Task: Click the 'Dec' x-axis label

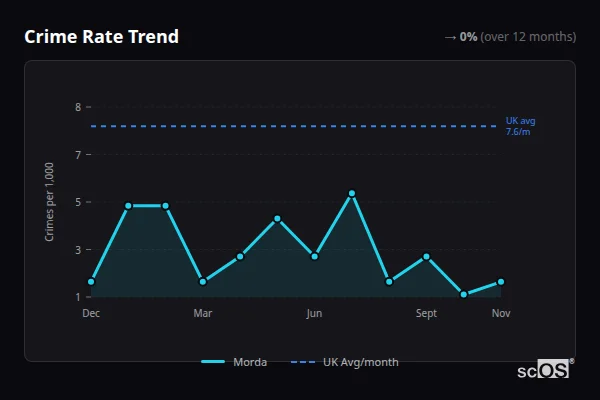Action: [91, 313]
